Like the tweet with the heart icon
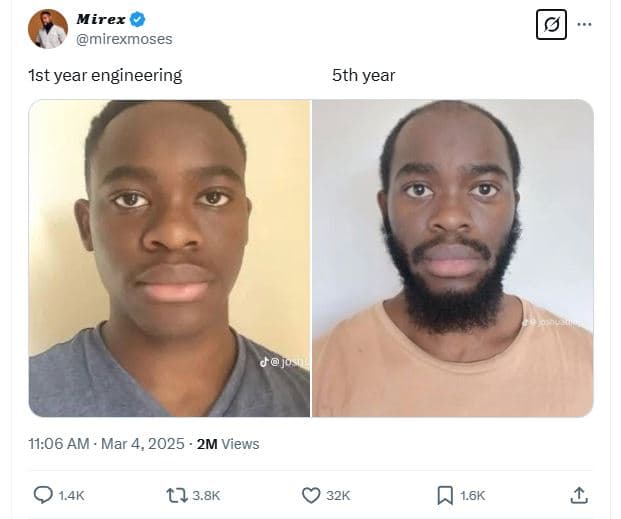This screenshot has height=519, width=621. pyautogui.click(x=311, y=495)
